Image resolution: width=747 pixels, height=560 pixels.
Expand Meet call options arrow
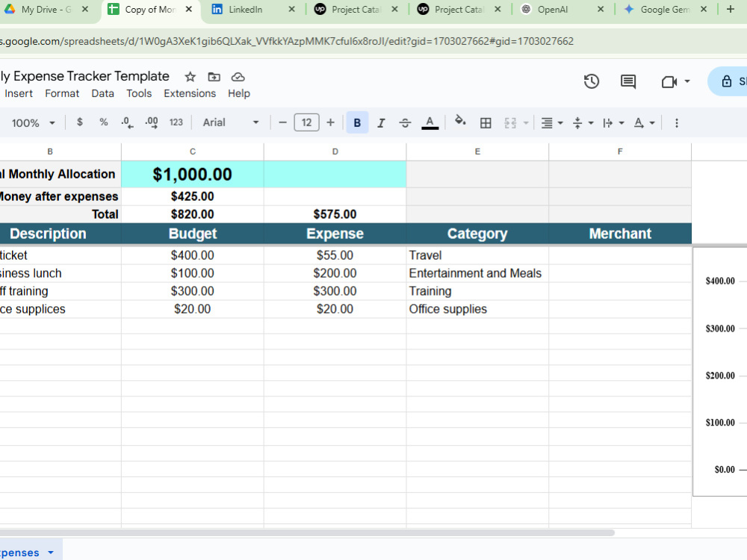(x=687, y=81)
